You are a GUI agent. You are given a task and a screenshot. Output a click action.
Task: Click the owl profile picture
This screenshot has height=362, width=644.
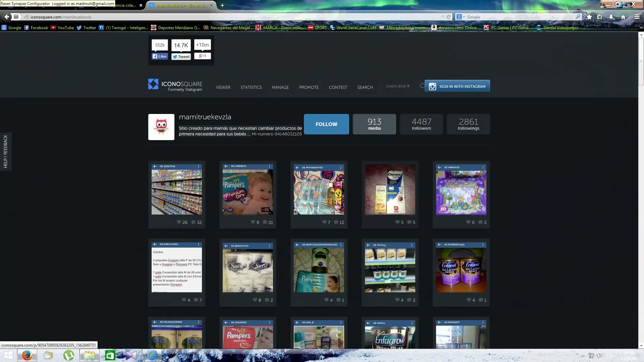[x=161, y=127]
